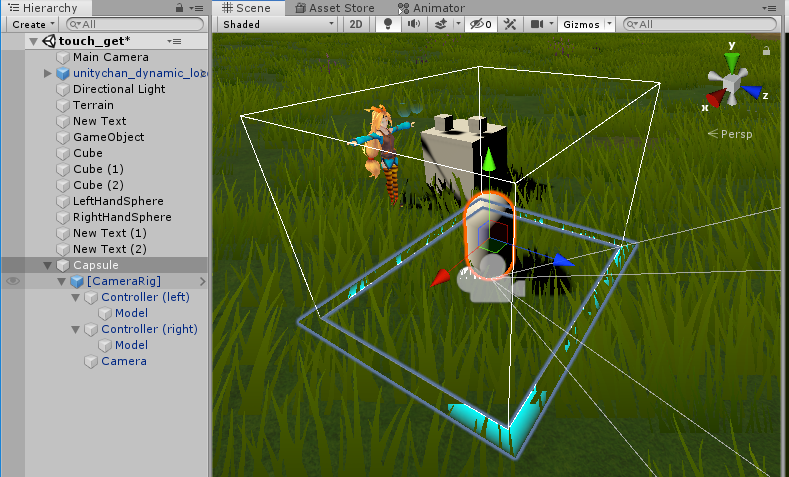
Task: Select Model under Controller (right)
Action: [131, 345]
